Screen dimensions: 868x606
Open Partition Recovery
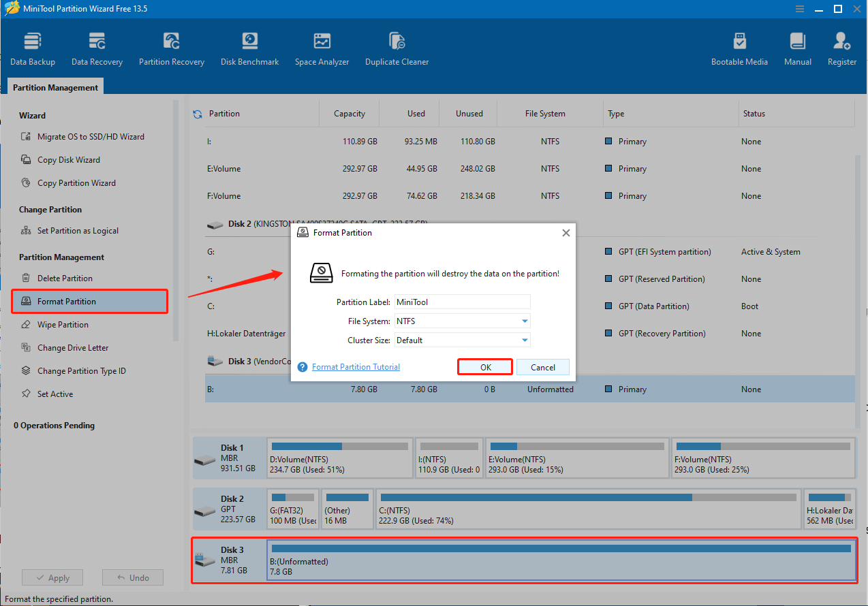171,48
